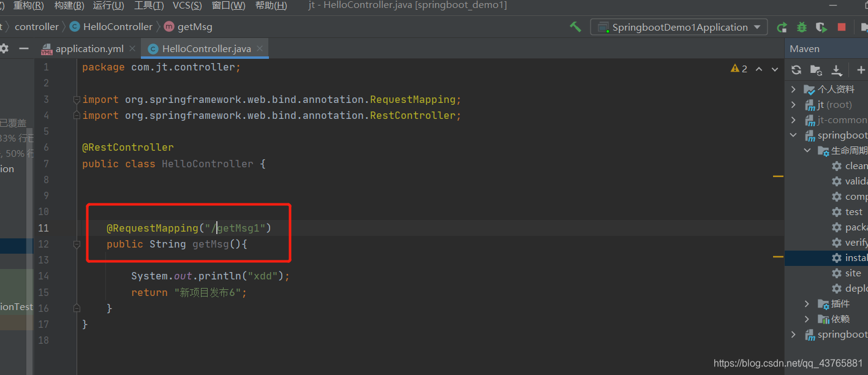Select the validate lifecycle goal

(x=850, y=181)
